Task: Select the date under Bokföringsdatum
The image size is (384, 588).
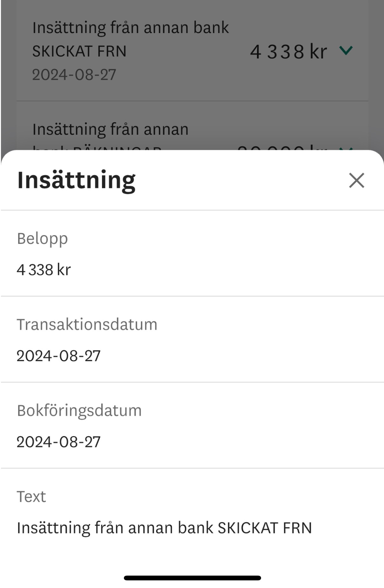Action: [x=58, y=442]
